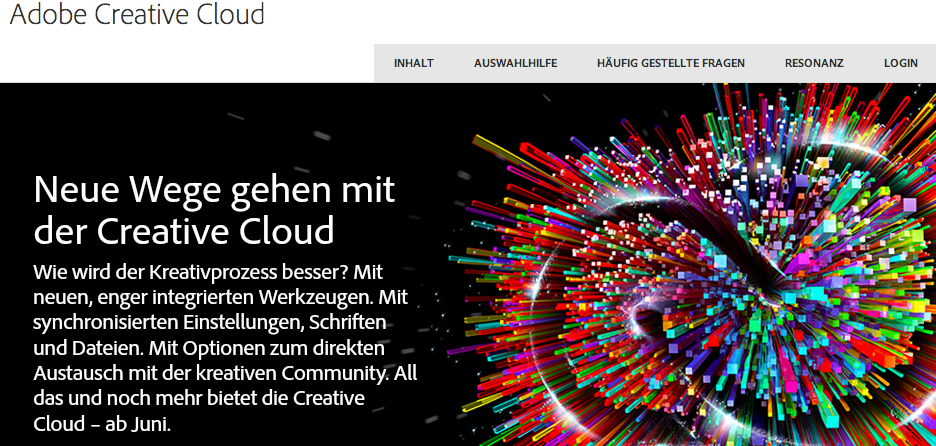The width and height of the screenshot is (936, 446).
Task: Select the RESONANZ menu item
Action: pyautogui.click(x=814, y=63)
